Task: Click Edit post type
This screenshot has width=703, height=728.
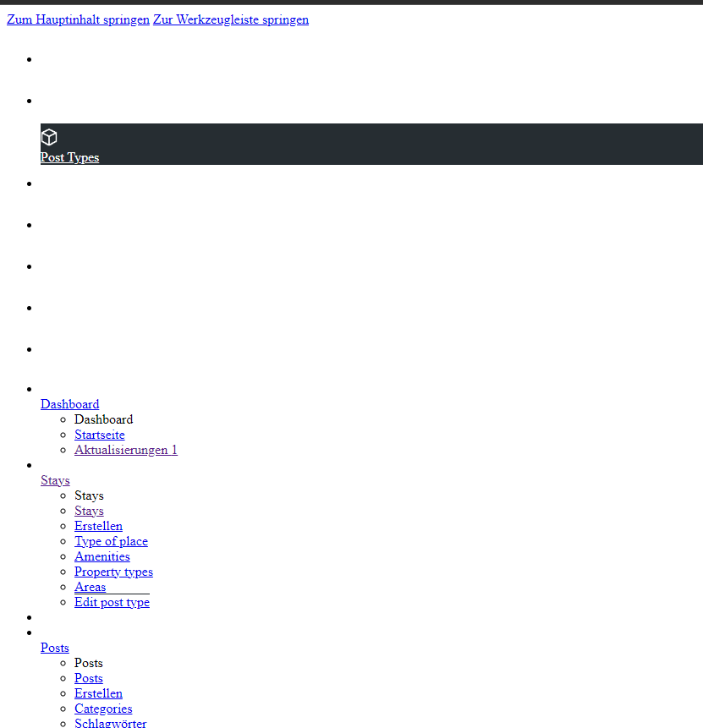Action: coord(112,601)
